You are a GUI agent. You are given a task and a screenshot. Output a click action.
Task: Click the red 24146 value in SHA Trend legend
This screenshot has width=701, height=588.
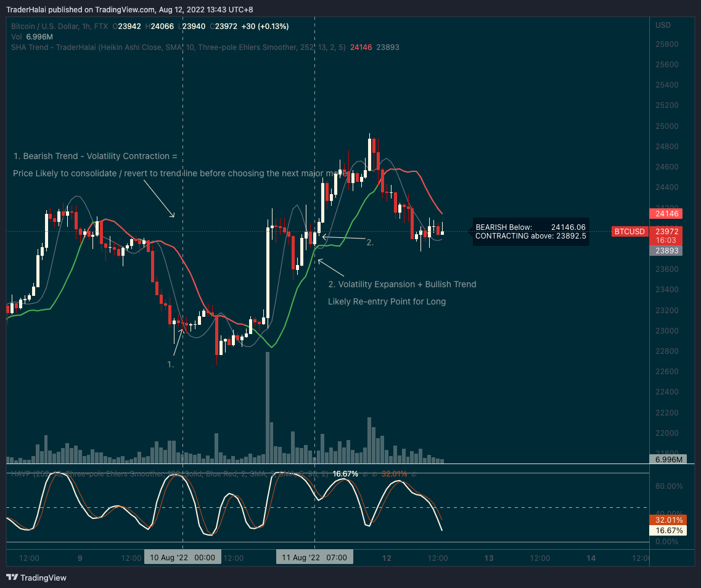pyautogui.click(x=361, y=47)
